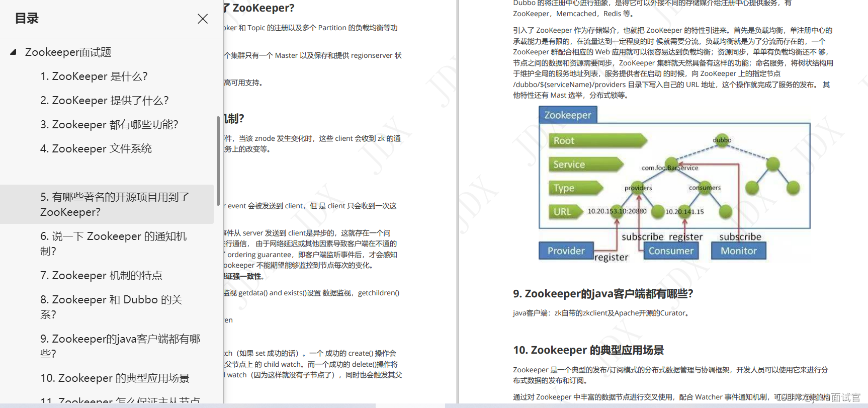The height and width of the screenshot is (408, 868).
Task: Click page heading '10. Zookeeper 的典型应用场景'
Action: pyautogui.click(x=588, y=350)
